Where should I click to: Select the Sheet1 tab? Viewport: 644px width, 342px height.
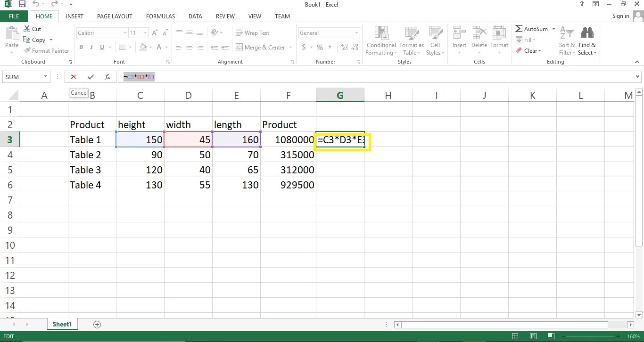click(62, 325)
